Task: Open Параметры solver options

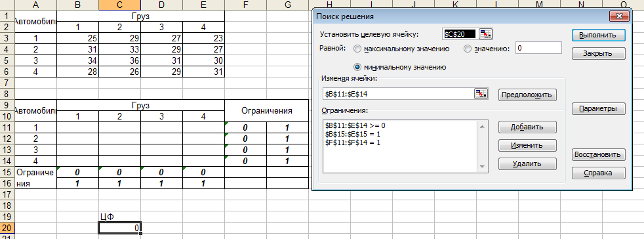Action: (x=598, y=108)
